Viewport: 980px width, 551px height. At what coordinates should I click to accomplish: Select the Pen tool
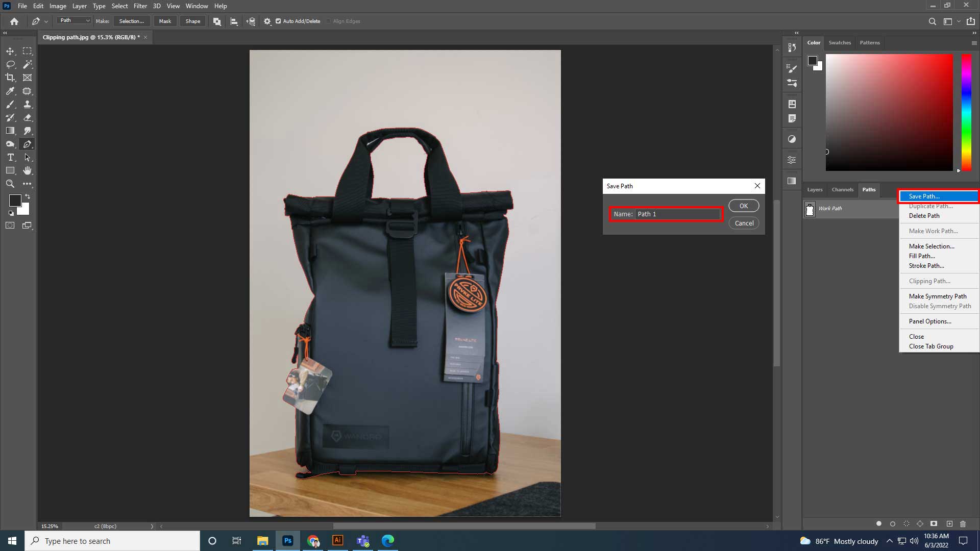pos(28,144)
